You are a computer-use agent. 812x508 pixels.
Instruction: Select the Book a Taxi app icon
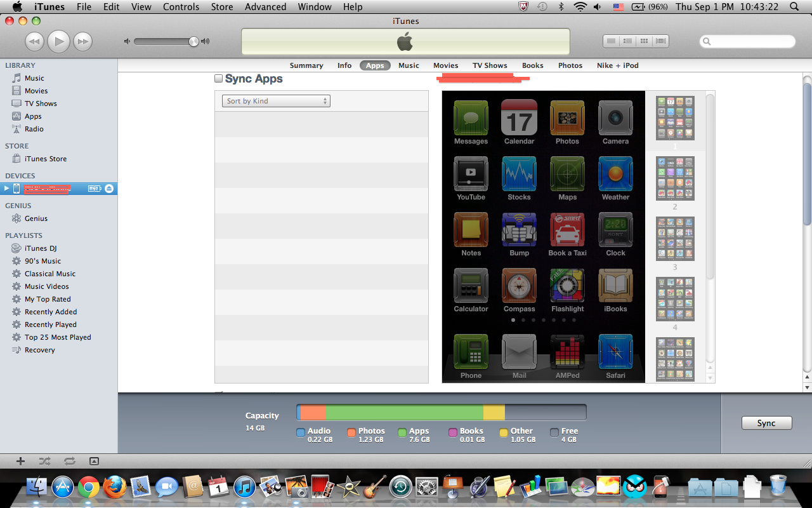click(x=567, y=229)
